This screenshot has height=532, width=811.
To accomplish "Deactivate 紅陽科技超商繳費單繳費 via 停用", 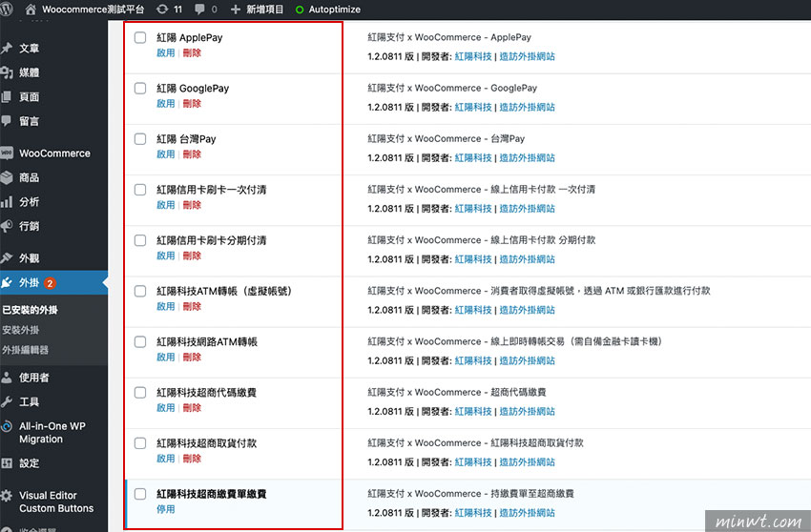I will (x=165, y=509).
